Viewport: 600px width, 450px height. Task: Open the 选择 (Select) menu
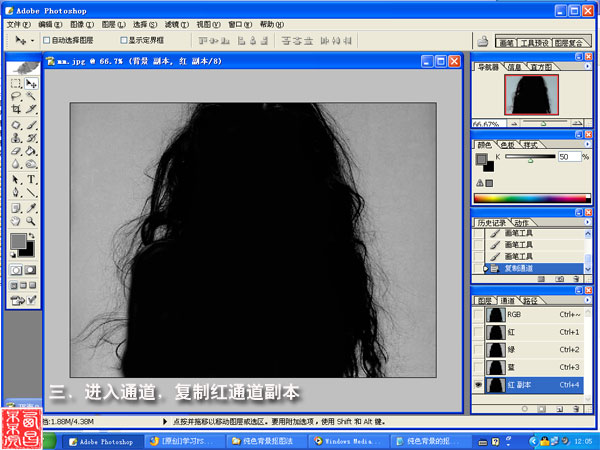tap(145, 24)
